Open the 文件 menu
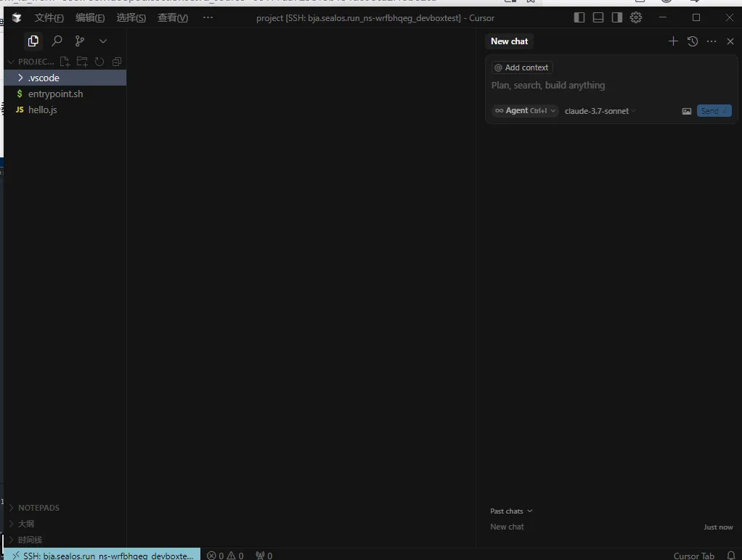This screenshot has width=742, height=560. (49, 17)
